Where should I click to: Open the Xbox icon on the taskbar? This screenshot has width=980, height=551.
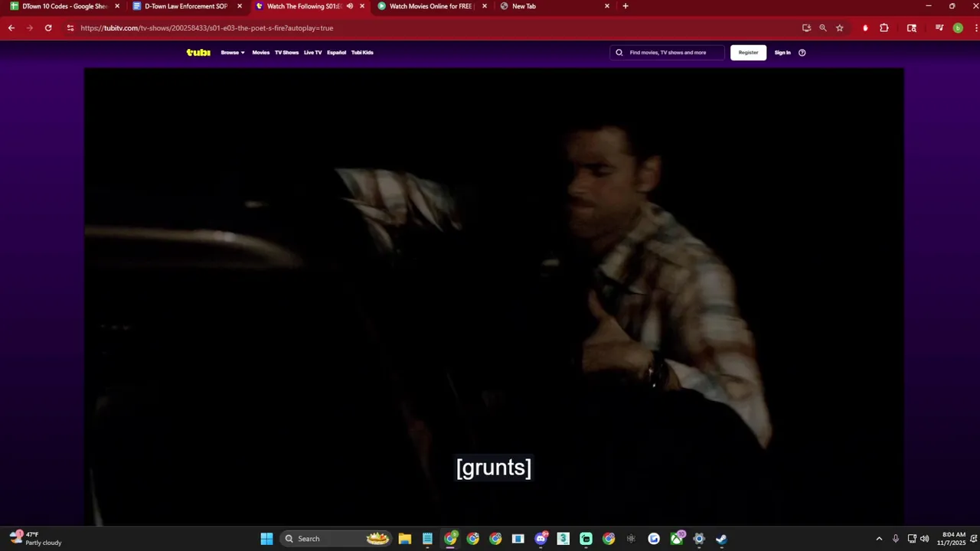tap(677, 539)
